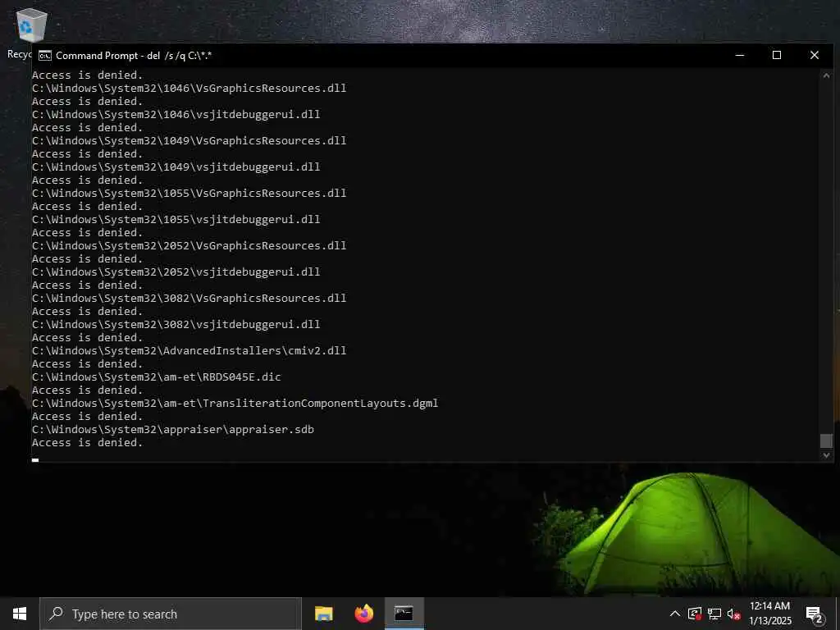Click the window title text 'Command Prompt - del /s /q C:\*.*'
840x630 pixels.
[134, 56]
